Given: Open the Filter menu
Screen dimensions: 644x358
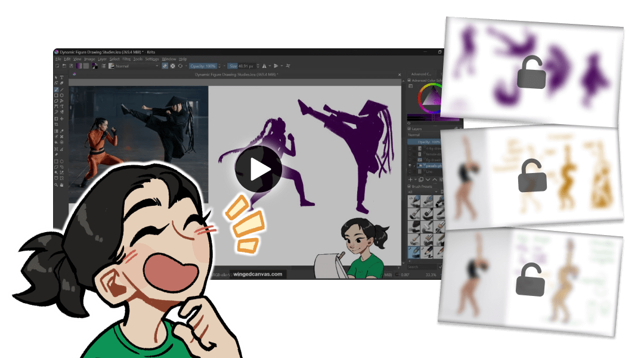Looking at the screenshot, I should (126, 58).
